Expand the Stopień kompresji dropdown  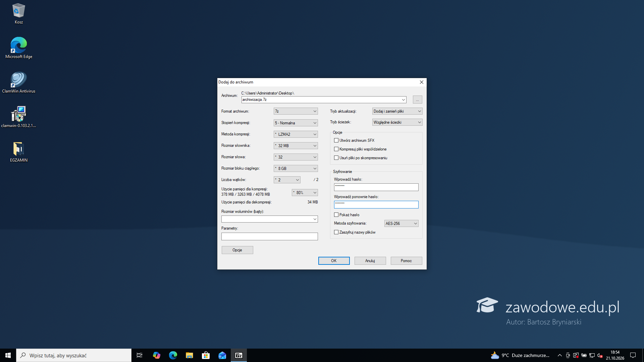pos(296,123)
